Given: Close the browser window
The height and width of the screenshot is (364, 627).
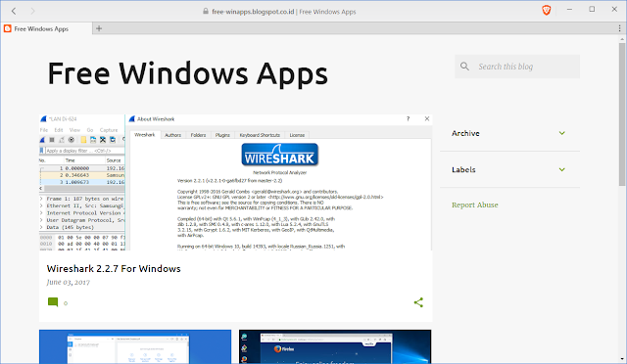Looking at the screenshot, I should pyautogui.click(x=614, y=10).
